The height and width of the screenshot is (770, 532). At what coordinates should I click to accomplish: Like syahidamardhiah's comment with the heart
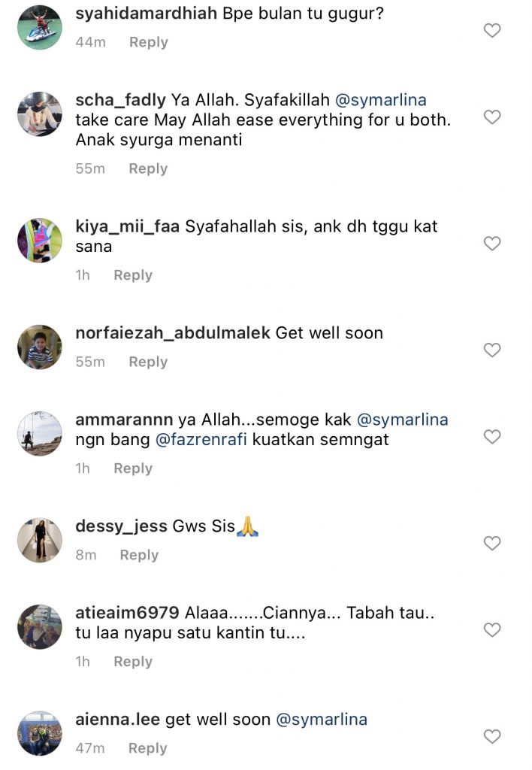(x=491, y=30)
